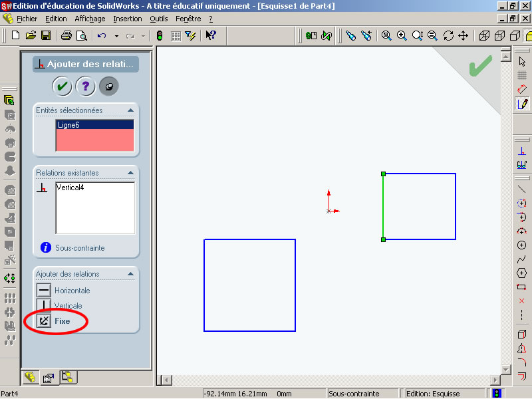Activate the What's This help pointer
532x399 pixels.
point(211,35)
